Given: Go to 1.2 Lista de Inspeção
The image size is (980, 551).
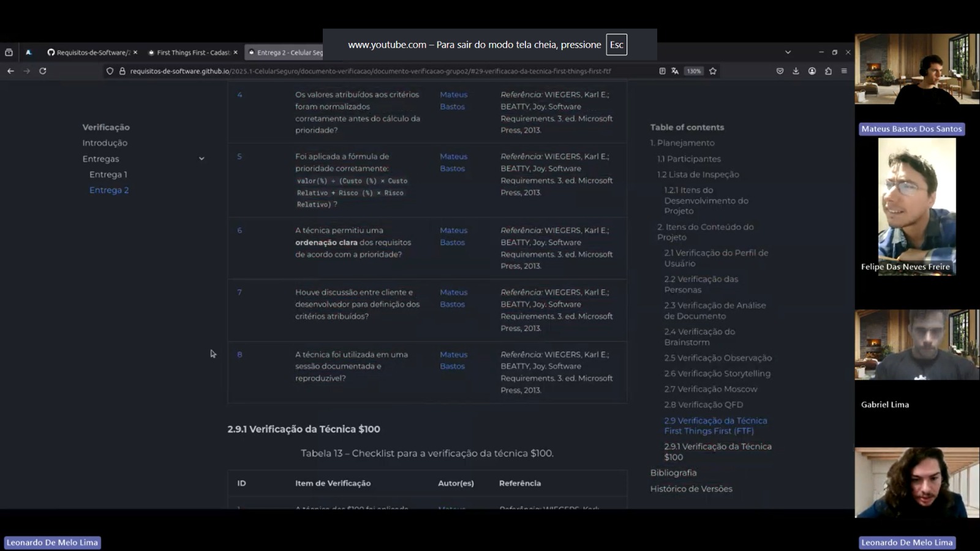Looking at the screenshot, I should click(x=698, y=175).
